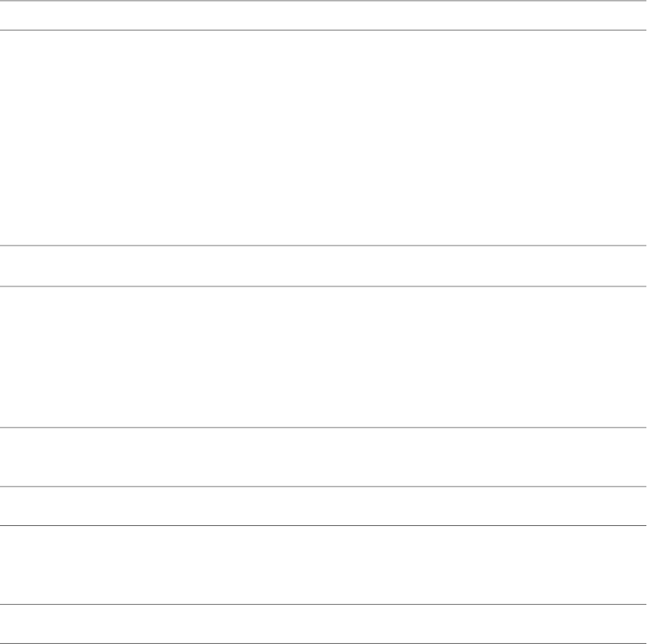Select the narrow blank row above the tallest row

pyautogui.click(x=323, y=15)
